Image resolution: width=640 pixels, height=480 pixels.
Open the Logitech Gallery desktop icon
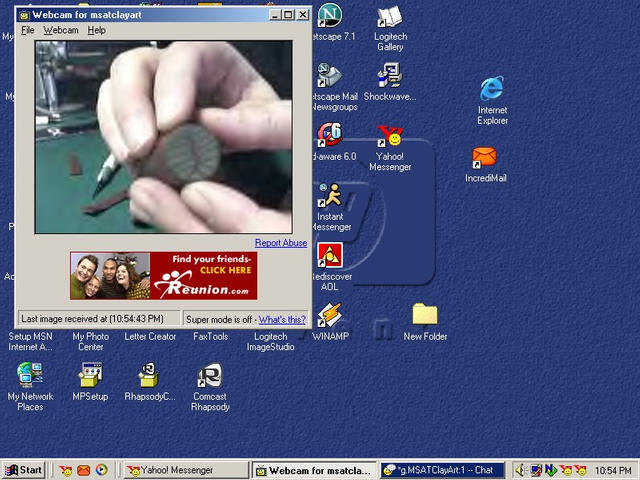click(x=390, y=16)
